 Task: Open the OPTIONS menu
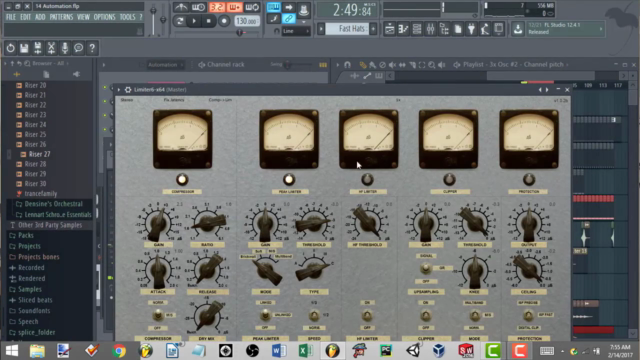tap(104, 17)
